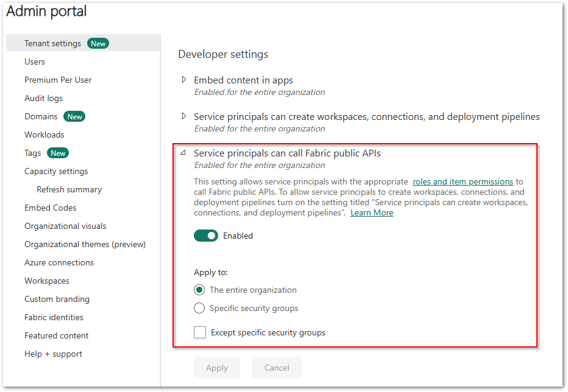Expand Service principals can create workspaces setting
This screenshot has width=568, height=392.
pos(184,116)
